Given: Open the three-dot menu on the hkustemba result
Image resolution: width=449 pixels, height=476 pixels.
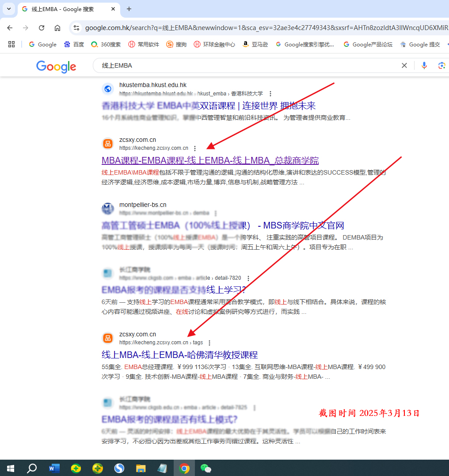Looking at the screenshot, I should [270, 94].
